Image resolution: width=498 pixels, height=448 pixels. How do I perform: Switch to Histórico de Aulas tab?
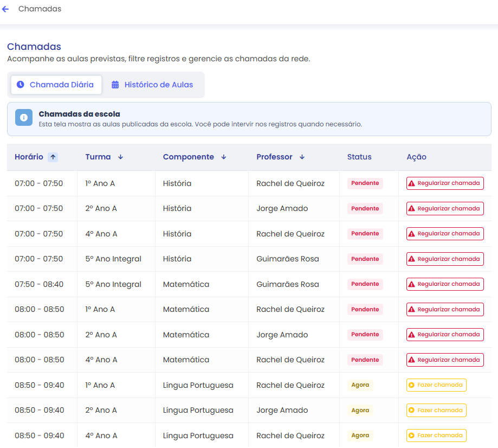[152, 85]
